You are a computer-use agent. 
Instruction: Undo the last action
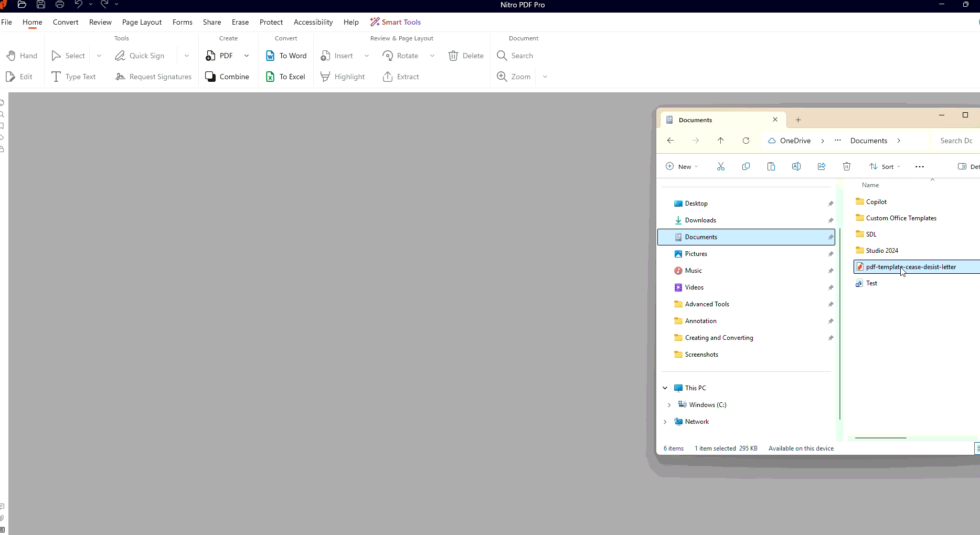pos(79,5)
